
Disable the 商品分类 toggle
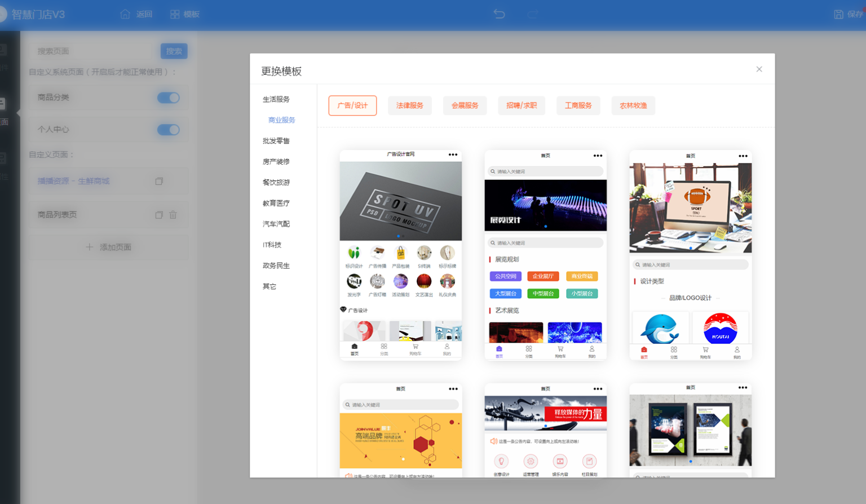[x=167, y=97]
